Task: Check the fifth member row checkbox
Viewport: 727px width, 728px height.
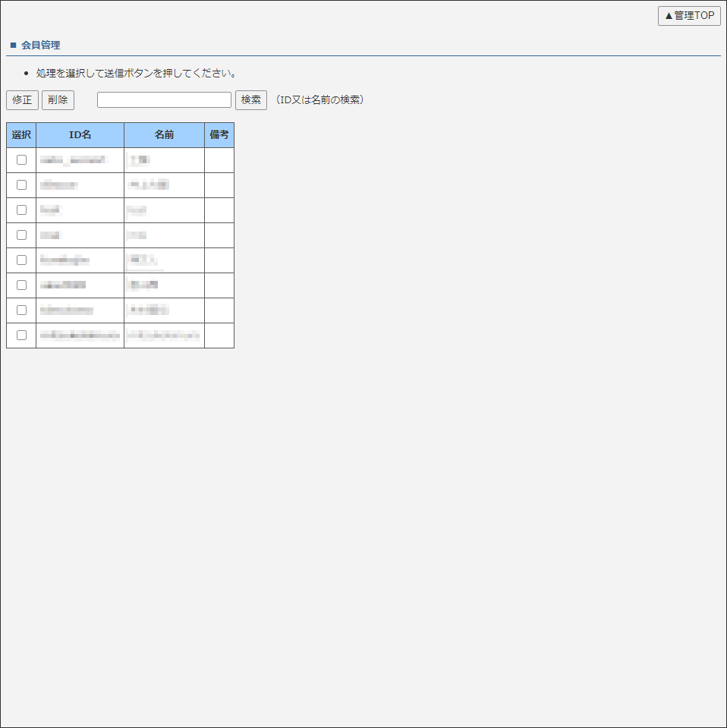Action: tap(21, 260)
